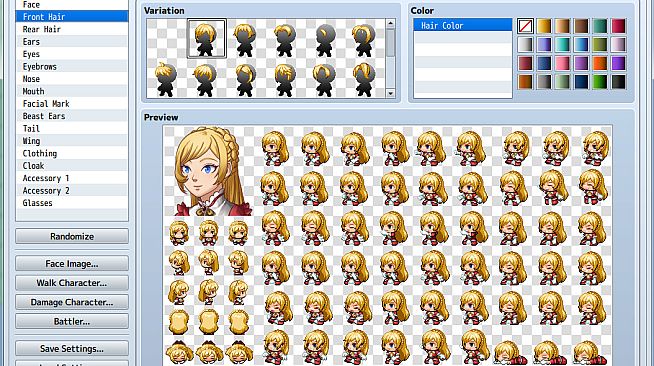The height and width of the screenshot is (366, 654).
Task: Pick the medium brown swatch in the top swatch row
Action: coord(581,26)
